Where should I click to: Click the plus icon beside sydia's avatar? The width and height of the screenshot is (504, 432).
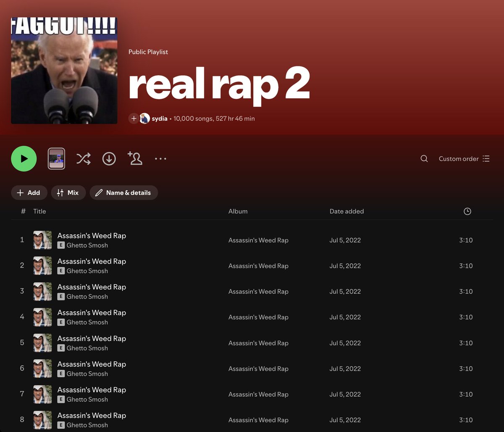pyautogui.click(x=134, y=119)
